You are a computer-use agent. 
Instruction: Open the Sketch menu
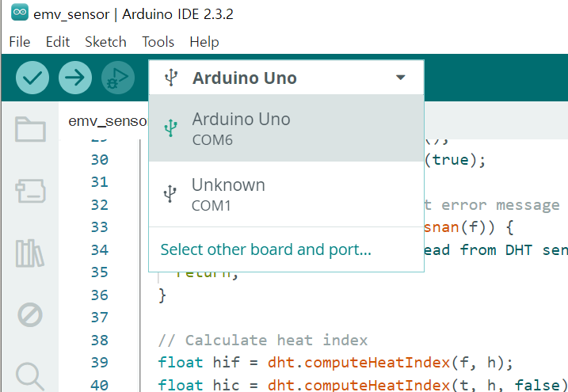tap(105, 42)
